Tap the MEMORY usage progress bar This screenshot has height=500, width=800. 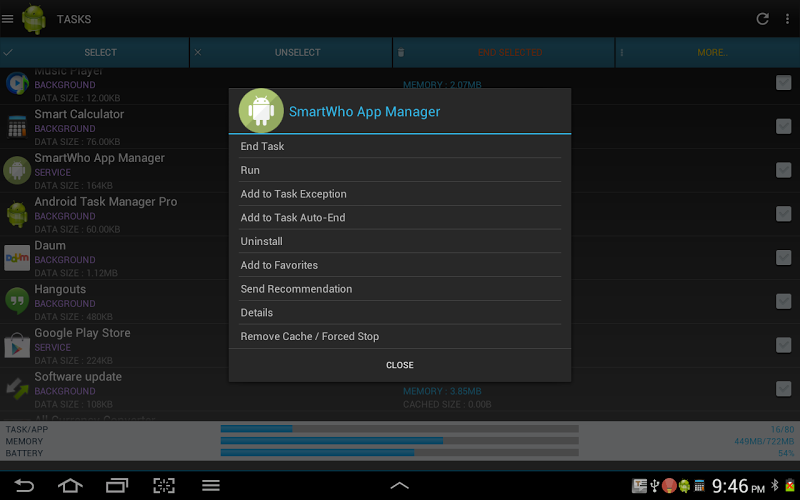click(399, 441)
